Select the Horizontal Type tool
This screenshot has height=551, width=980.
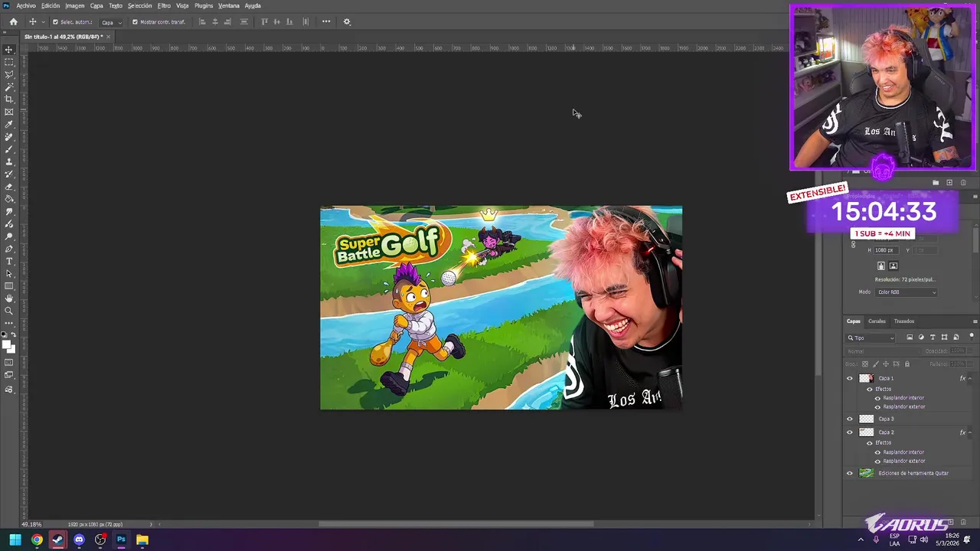pyautogui.click(x=9, y=261)
